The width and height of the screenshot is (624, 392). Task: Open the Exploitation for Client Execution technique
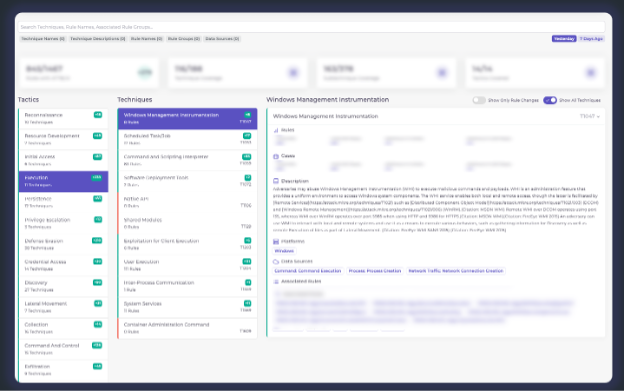coord(187,244)
